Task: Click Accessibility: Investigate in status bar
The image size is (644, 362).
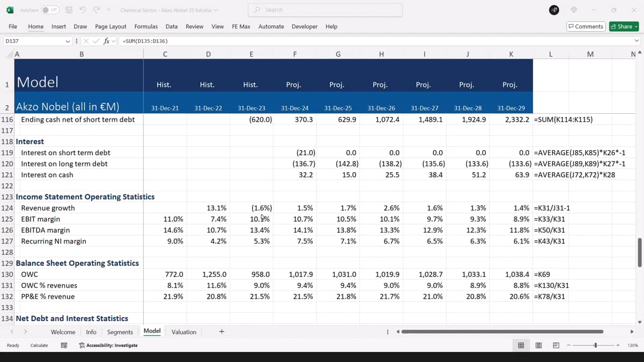Action: [x=108, y=345]
